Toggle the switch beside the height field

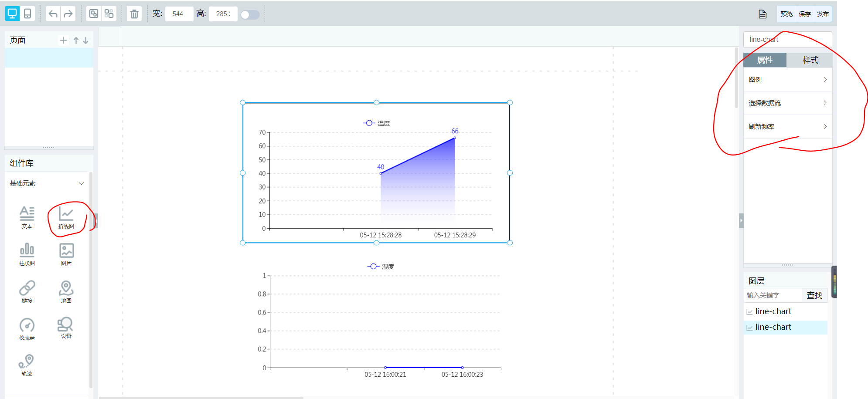[x=250, y=14]
